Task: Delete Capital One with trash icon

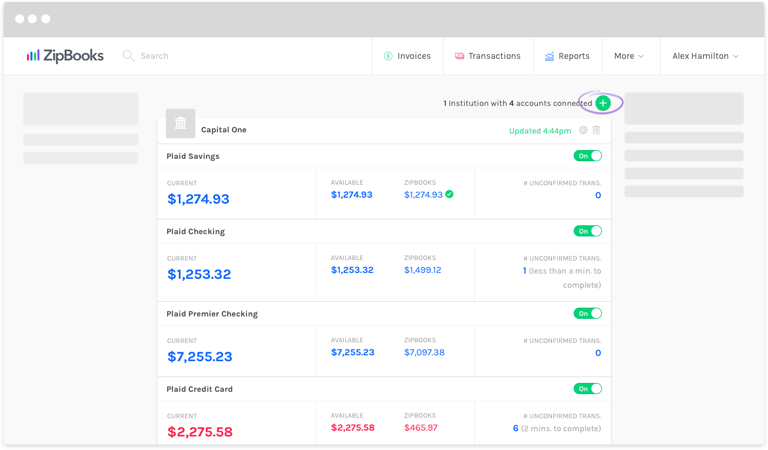Action: pos(596,130)
